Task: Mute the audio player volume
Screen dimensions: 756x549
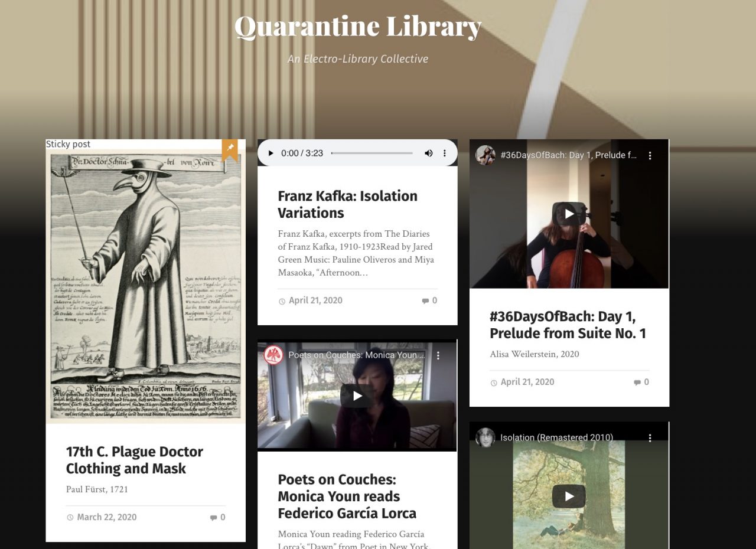Action: [x=428, y=153]
